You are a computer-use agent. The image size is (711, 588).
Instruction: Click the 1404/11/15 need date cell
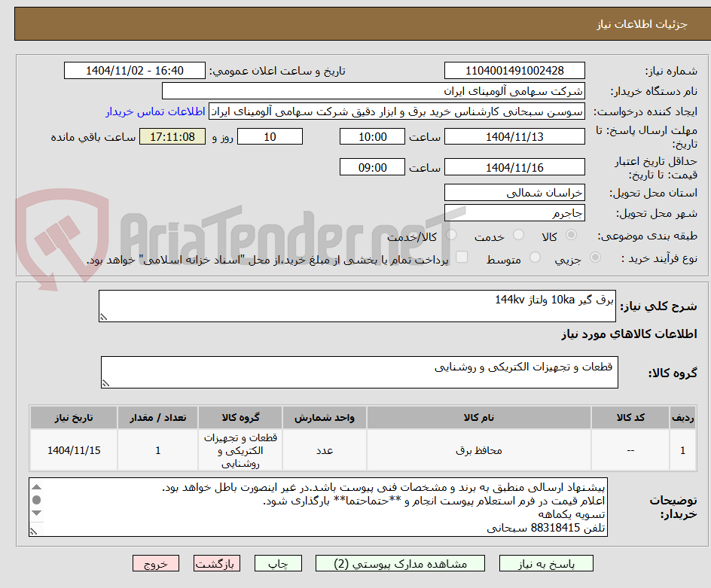(74, 450)
